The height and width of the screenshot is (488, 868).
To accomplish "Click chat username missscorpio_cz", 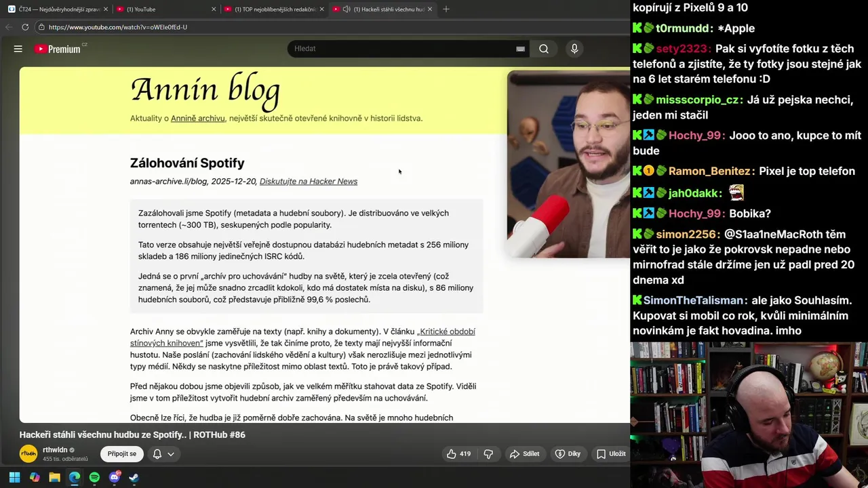I will tap(698, 100).
